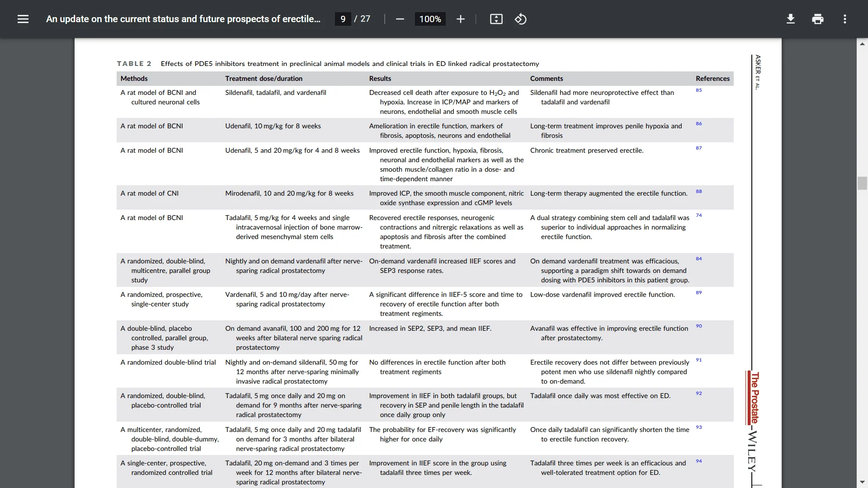Rotate the document counterclockwise
This screenshot has height=488, width=868.
[520, 19]
